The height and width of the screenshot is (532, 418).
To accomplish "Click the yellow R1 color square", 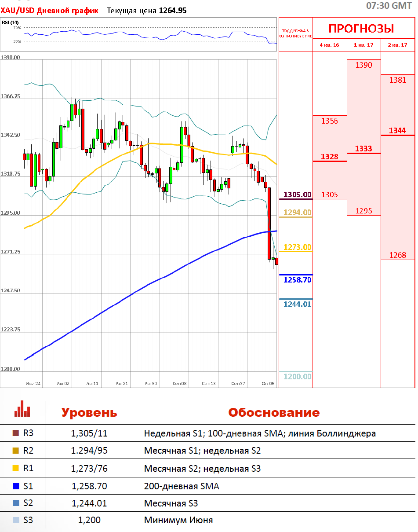I will coord(16,469).
